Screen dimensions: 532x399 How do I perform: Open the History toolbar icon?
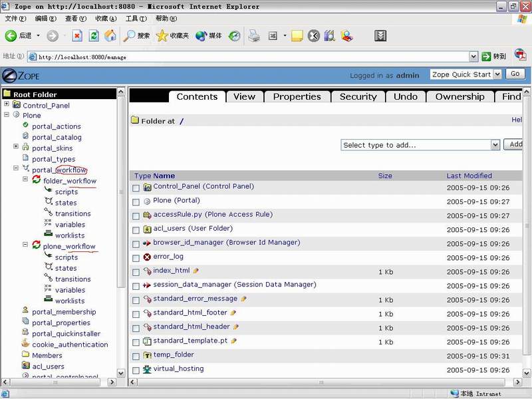[x=234, y=36]
